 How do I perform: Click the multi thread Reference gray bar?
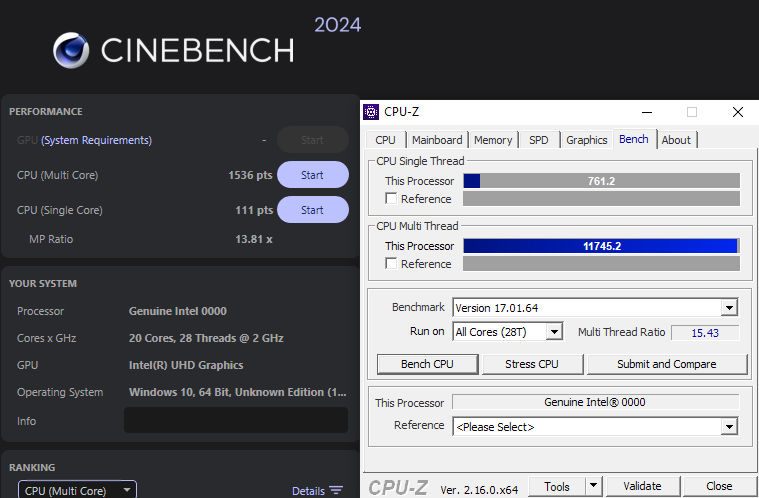pyautogui.click(x=601, y=263)
